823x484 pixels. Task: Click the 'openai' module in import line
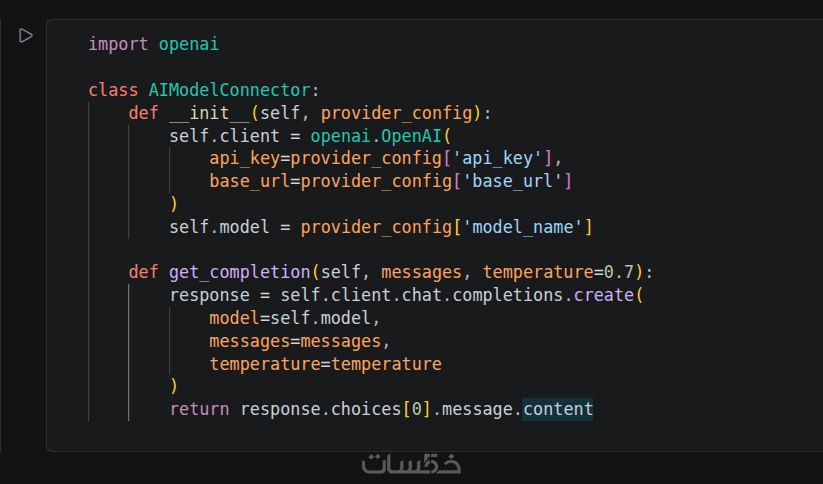tap(188, 44)
